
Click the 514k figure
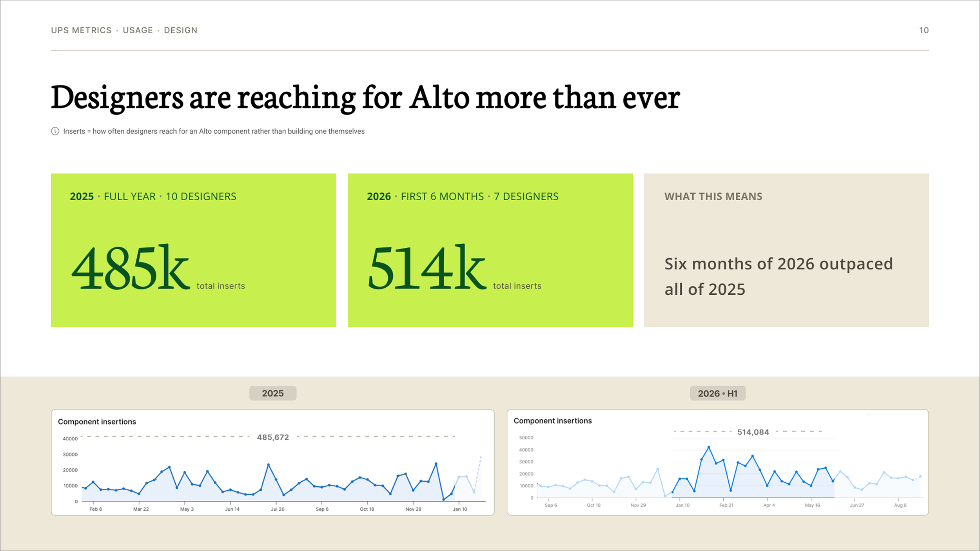[427, 267]
